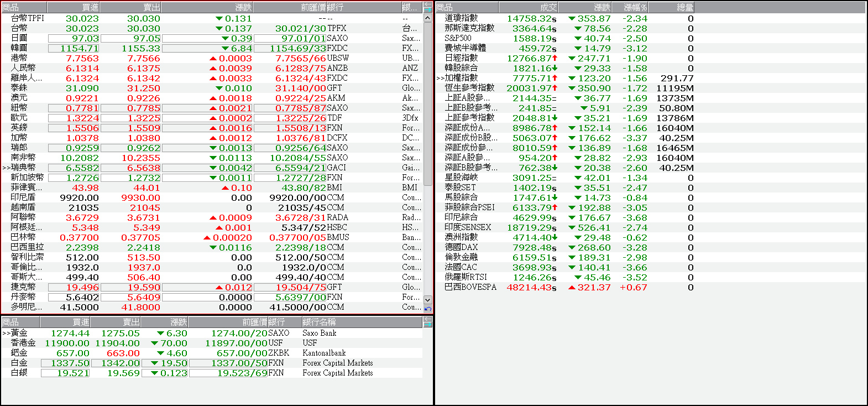Select the 港幣 currency row
This screenshot has height=406, width=868.
pyautogui.click(x=212, y=58)
